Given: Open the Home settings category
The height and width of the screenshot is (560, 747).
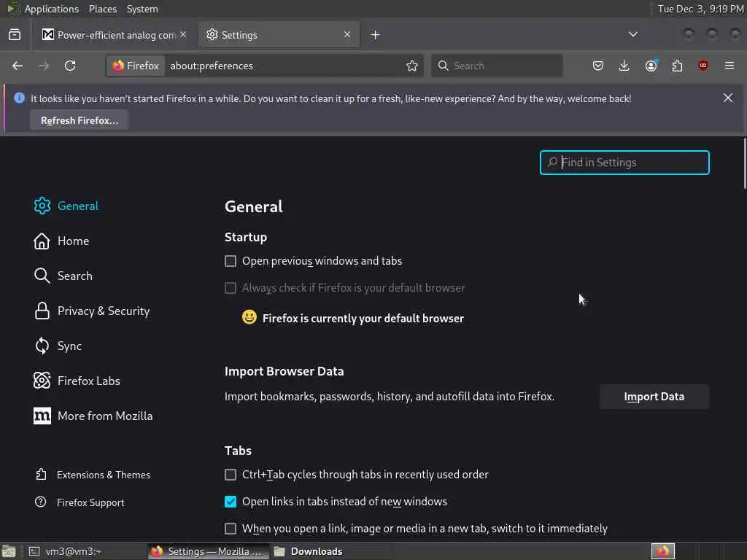Looking at the screenshot, I should pyautogui.click(x=61, y=241).
